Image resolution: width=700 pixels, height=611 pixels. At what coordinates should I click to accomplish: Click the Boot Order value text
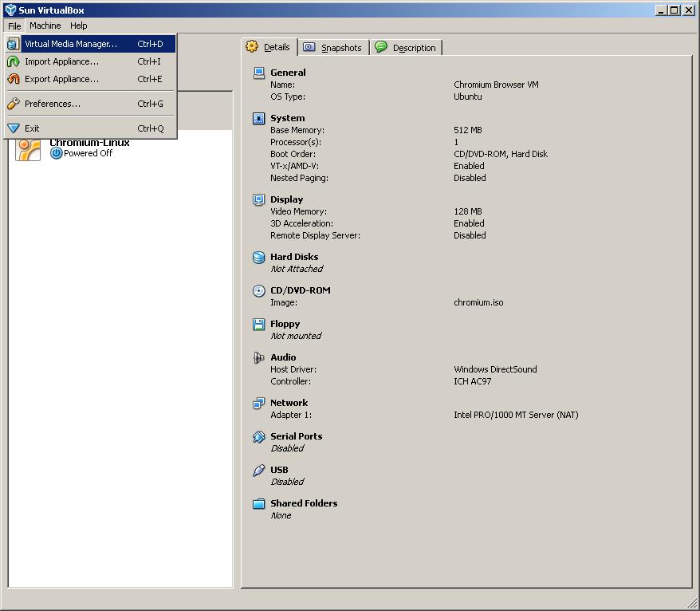(x=501, y=154)
